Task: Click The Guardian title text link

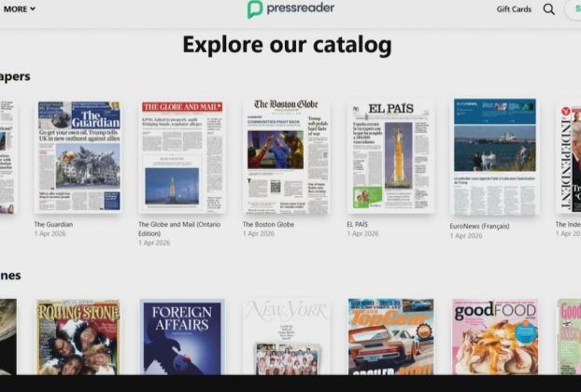Action: [53, 225]
